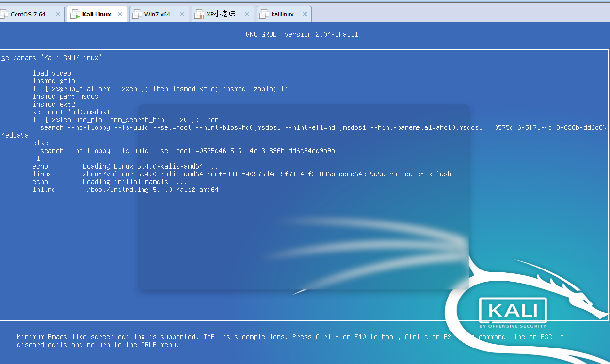Place cursor on setparams 'Kali GNU/Linux' line
The image size is (610, 364).
coord(52,58)
